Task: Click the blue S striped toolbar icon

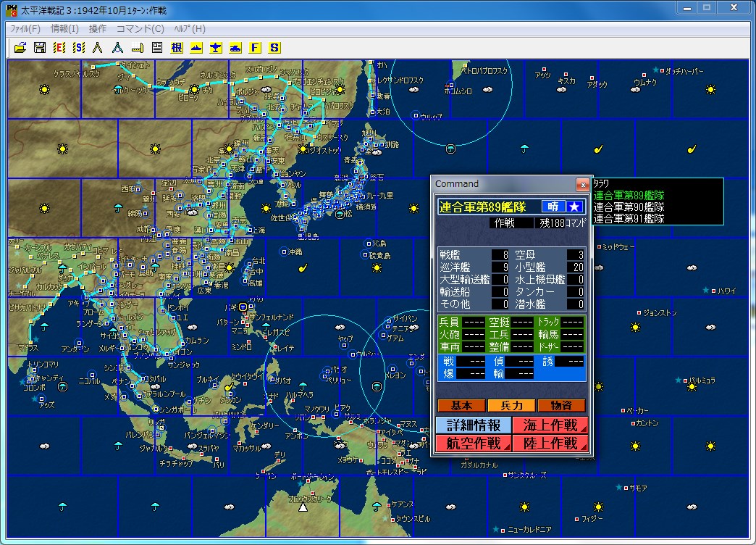Action: pyautogui.click(x=79, y=47)
